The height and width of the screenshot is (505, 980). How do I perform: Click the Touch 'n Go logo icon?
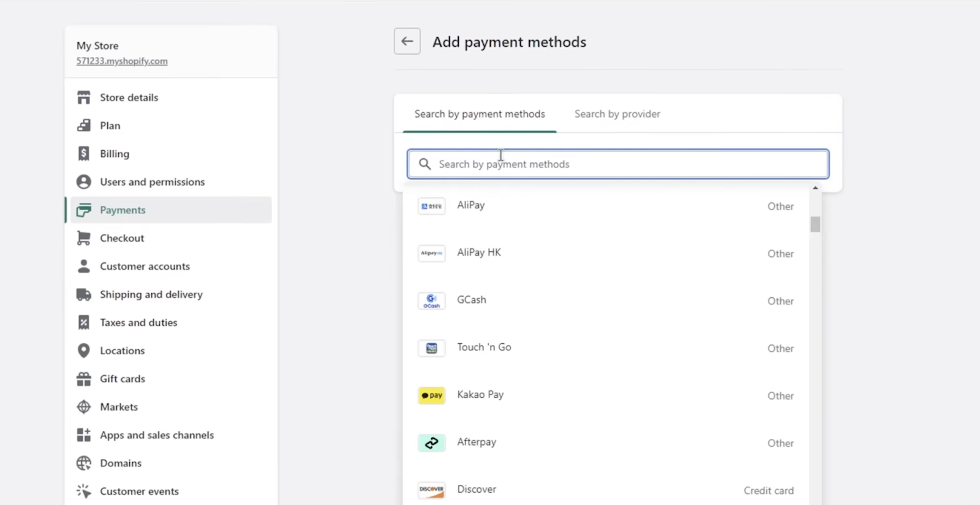pos(432,348)
